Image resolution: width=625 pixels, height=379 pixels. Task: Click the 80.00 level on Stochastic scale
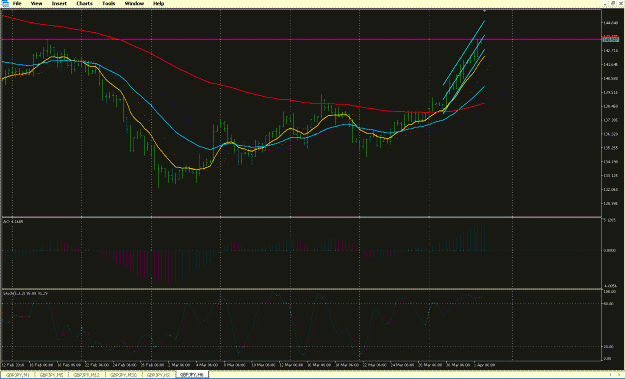[x=609, y=304]
